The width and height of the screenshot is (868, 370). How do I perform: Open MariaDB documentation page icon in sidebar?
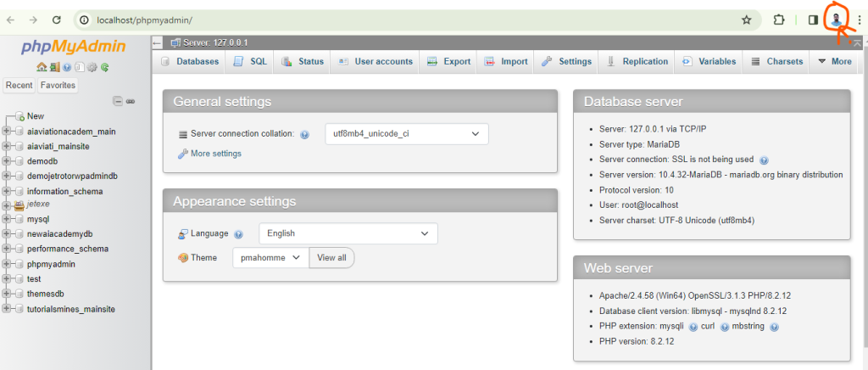pos(79,67)
